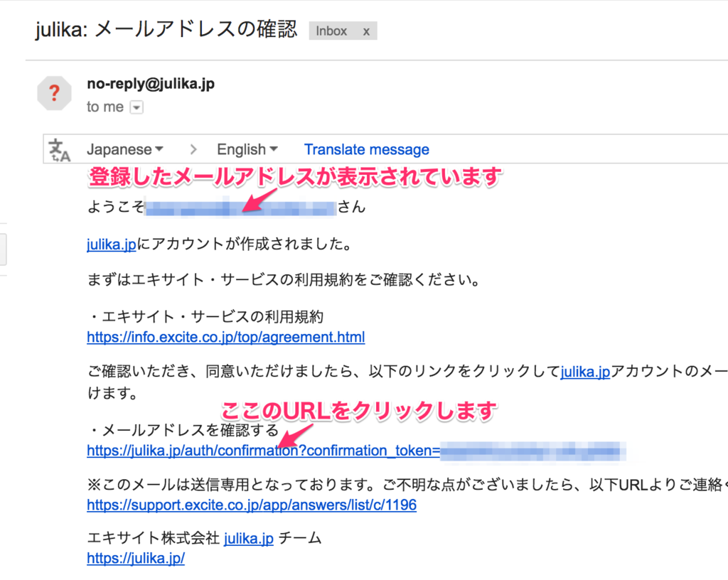Click the line ・エキサイト・サービスの利用規約
The image size is (728, 580).
click(x=205, y=316)
